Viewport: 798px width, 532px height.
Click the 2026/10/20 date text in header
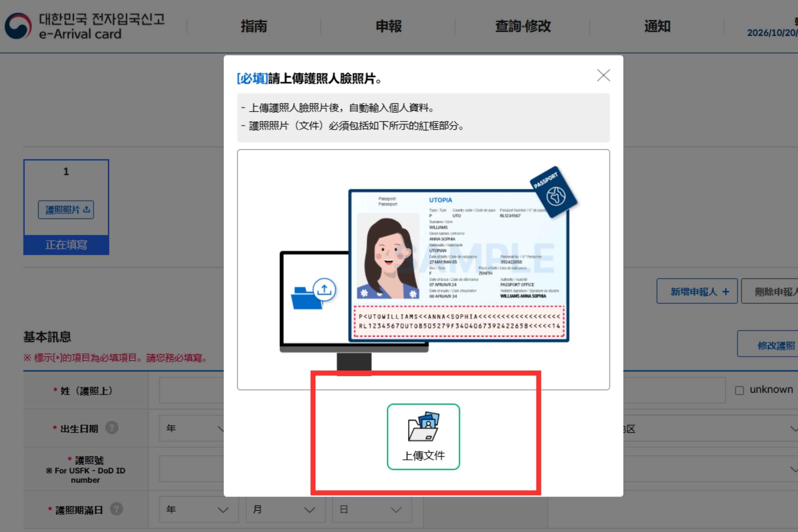coord(772,33)
